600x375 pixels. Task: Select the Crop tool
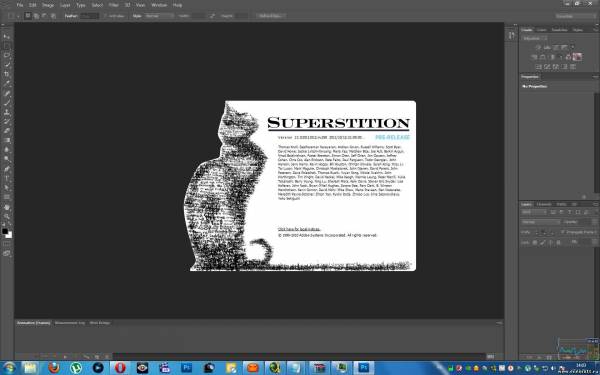[x=7, y=74]
